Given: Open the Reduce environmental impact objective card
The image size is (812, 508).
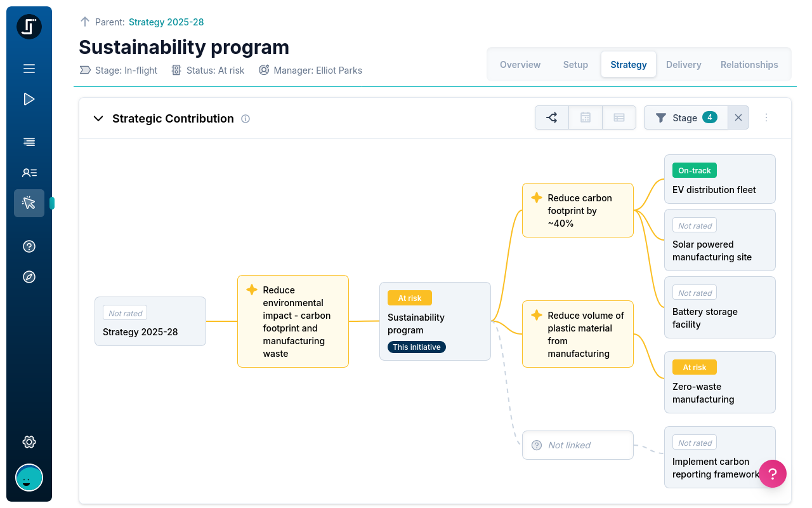Looking at the screenshot, I should [293, 321].
